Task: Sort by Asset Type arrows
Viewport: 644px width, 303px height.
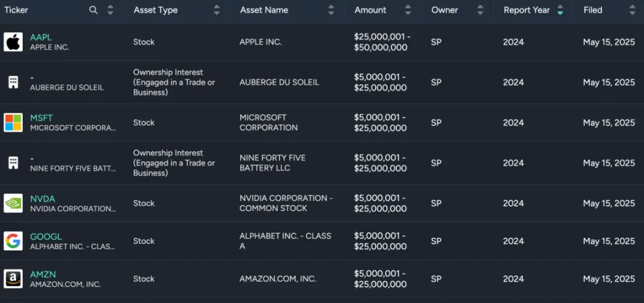Action: click(216, 10)
